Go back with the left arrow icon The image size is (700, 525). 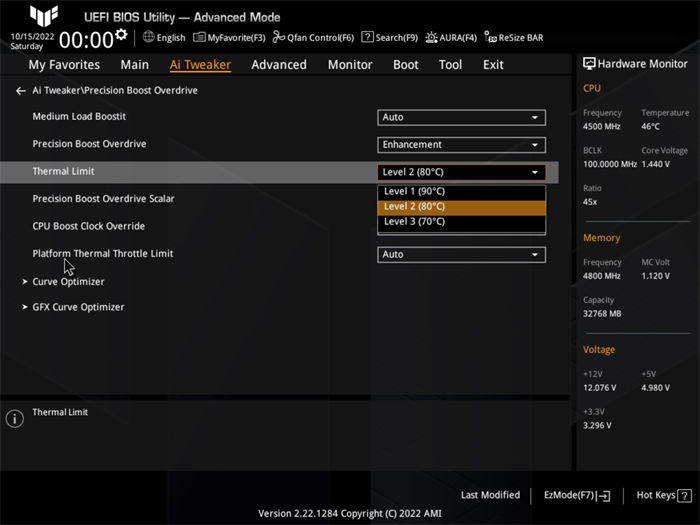pos(21,91)
